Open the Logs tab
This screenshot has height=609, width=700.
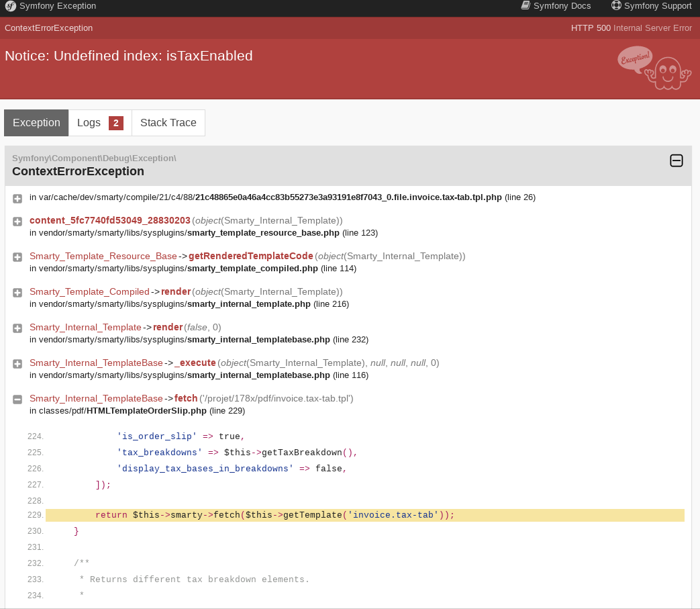point(100,123)
